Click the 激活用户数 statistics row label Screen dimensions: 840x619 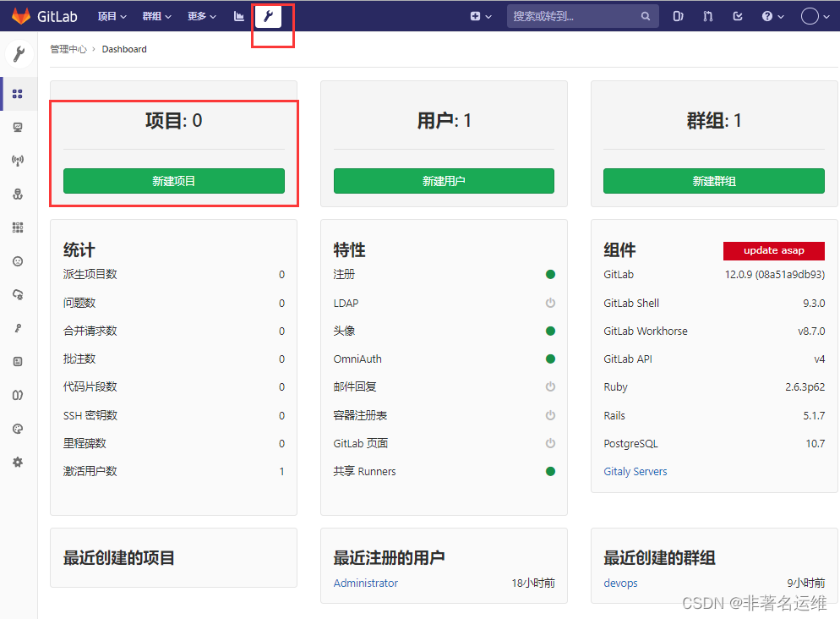(90, 471)
